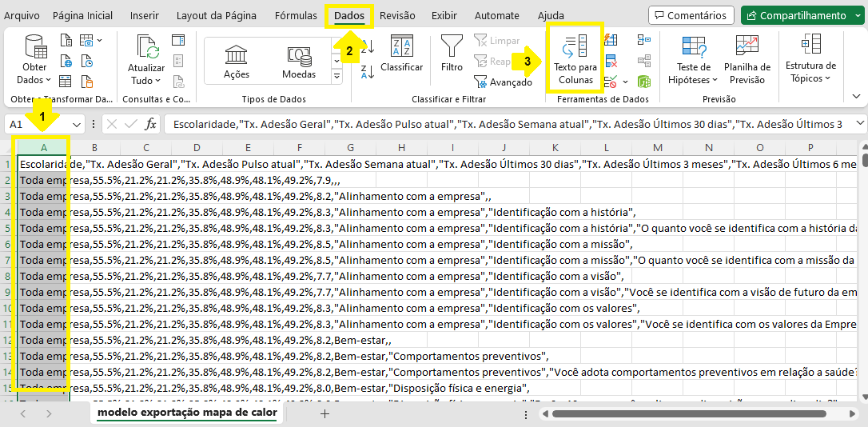
Task: Click the Avançado filter option
Action: coord(504,82)
